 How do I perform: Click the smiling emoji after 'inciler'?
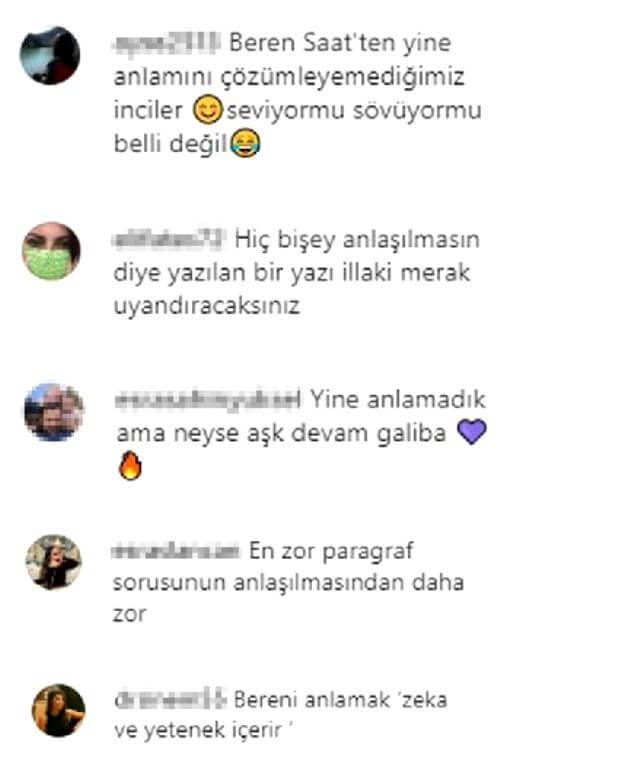point(208,109)
